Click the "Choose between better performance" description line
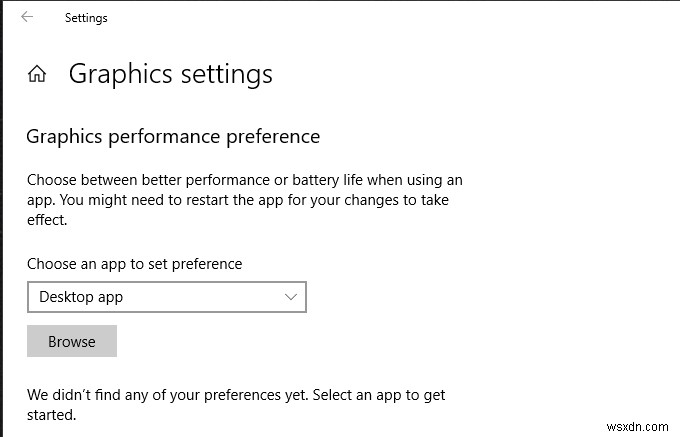 pyautogui.click(x=244, y=180)
